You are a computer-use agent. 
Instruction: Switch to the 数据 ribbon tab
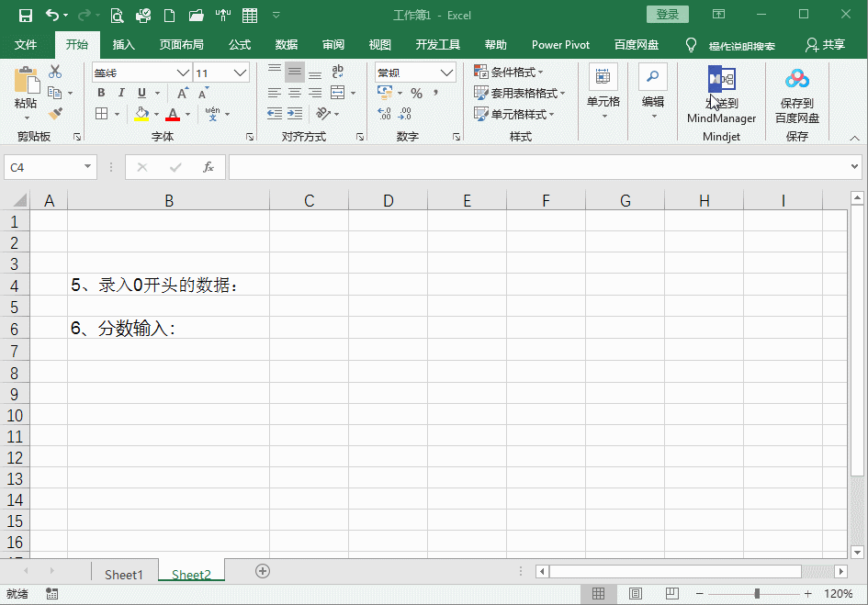pos(286,43)
